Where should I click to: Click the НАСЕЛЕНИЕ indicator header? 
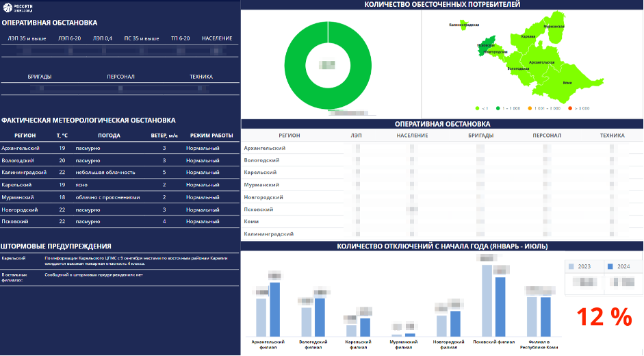(217, 38)
